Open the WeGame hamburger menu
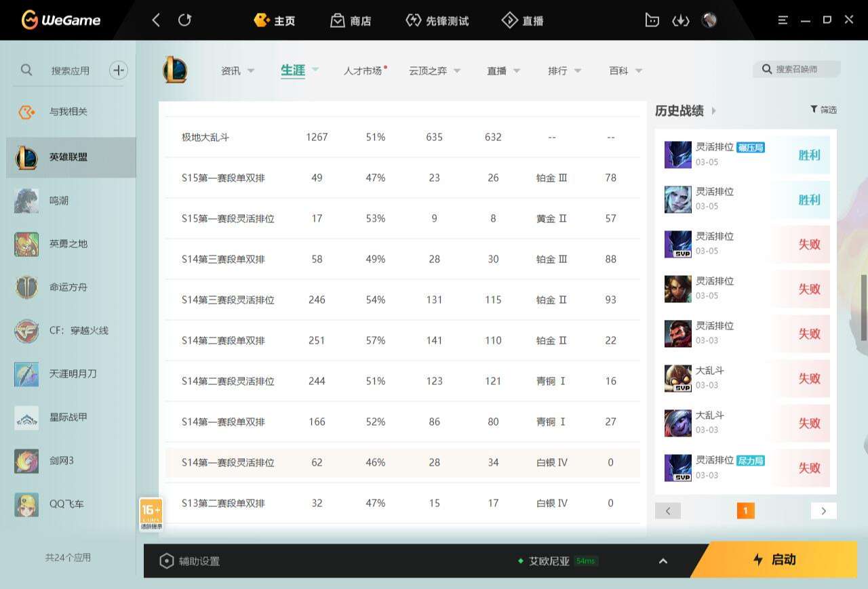 pos(783,20)
